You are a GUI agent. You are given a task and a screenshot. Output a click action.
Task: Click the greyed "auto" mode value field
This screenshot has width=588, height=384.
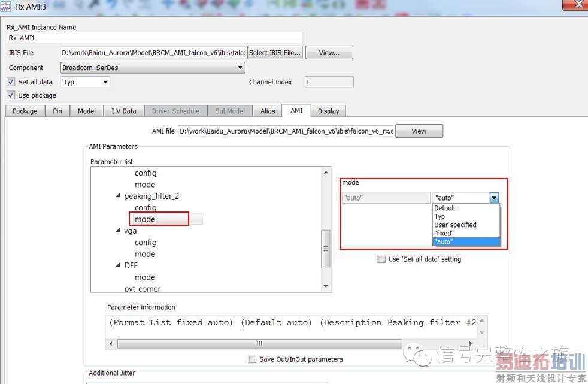tap(386, 198)
